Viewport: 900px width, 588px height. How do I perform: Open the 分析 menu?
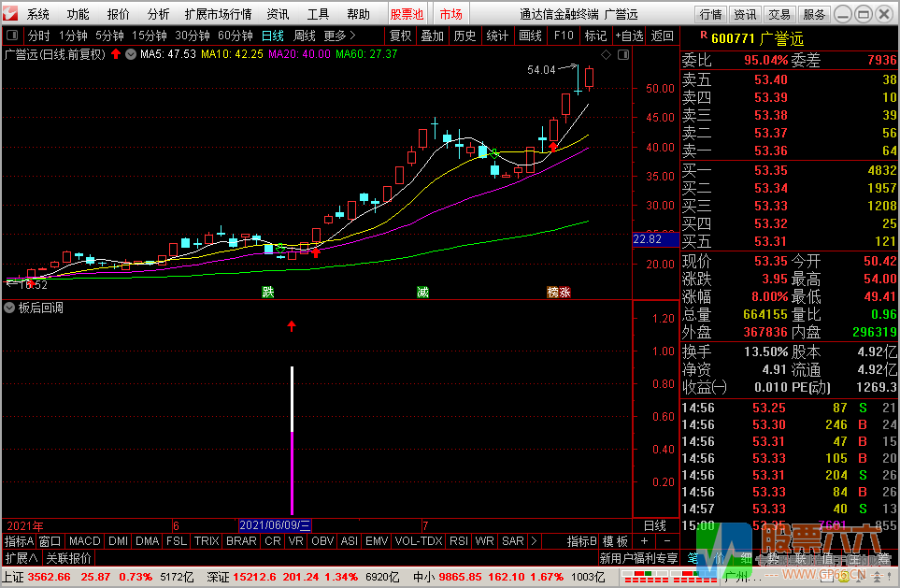click(158, 14)
